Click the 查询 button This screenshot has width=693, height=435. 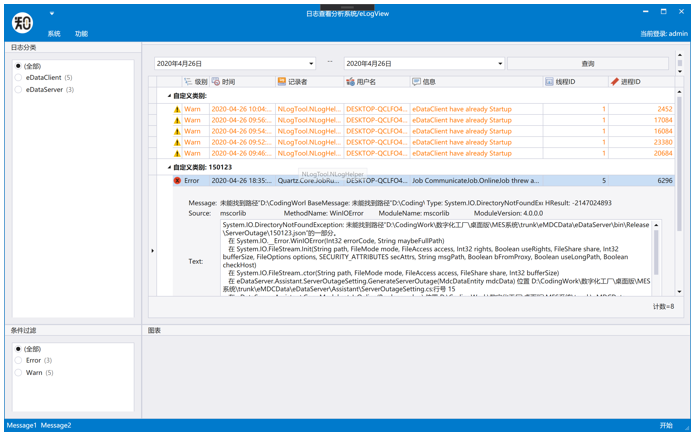(588, 64)
